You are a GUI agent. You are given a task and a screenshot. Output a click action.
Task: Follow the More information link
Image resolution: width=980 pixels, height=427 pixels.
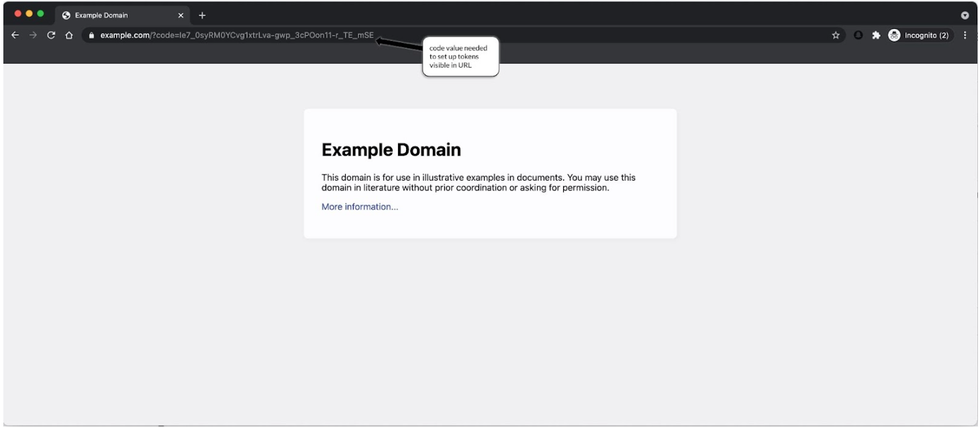click(358, 208)
